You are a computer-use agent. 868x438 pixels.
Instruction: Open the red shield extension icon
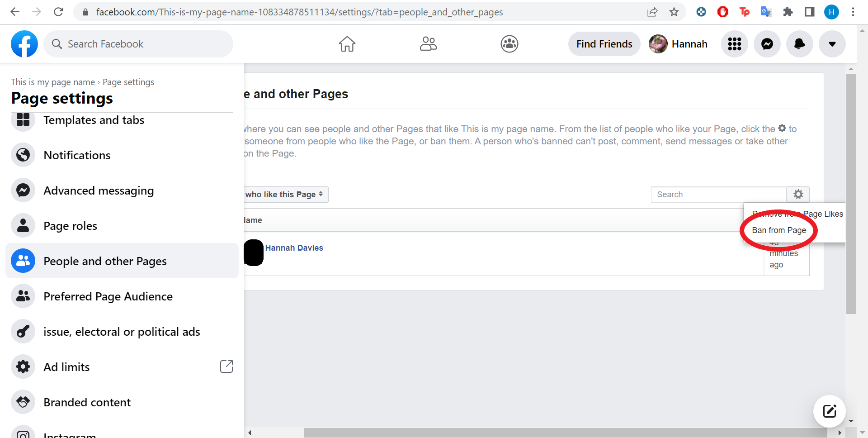pos(723,12)
